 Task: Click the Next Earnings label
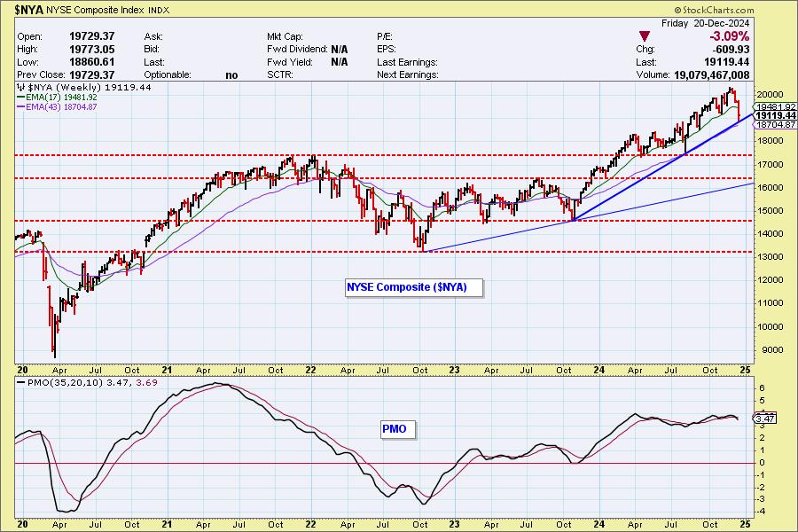pyautogui.click(x=408, y=74)
